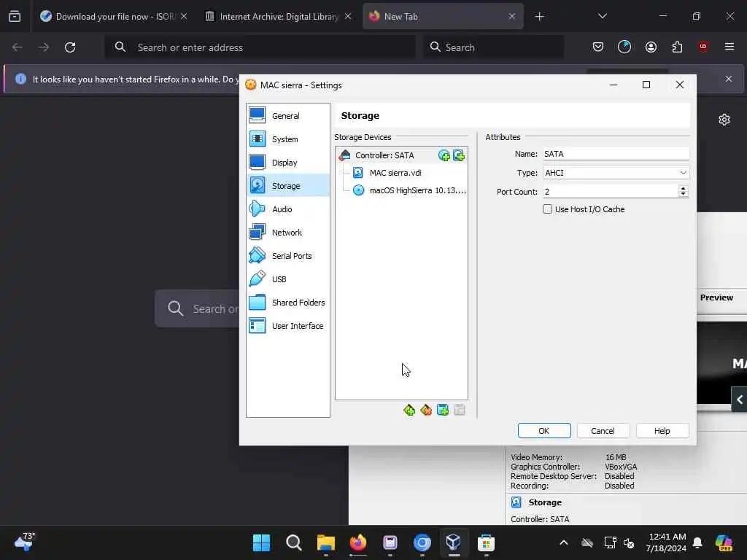
Task: Open Network settings category
Action: [x=287, y=233]
